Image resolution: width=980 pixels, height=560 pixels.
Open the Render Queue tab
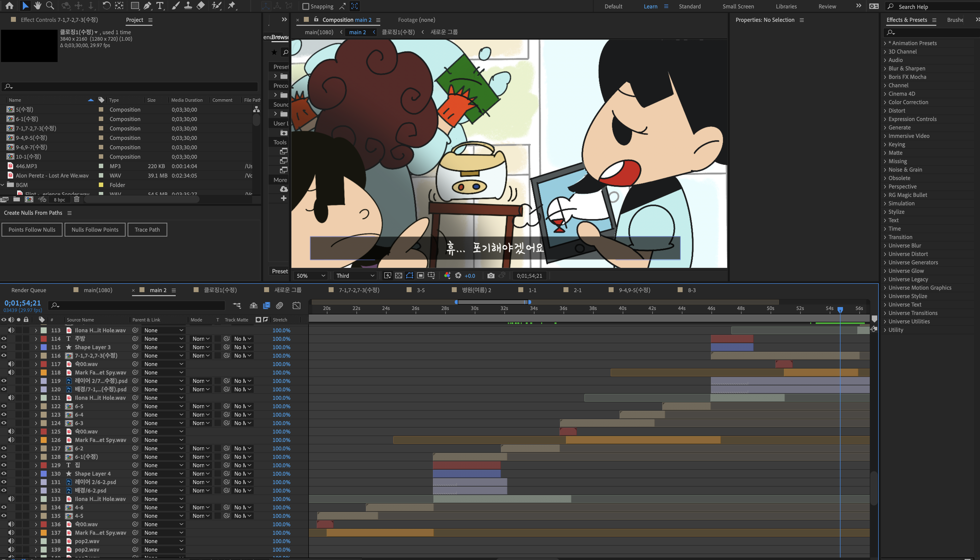click(x=29, y=290)
